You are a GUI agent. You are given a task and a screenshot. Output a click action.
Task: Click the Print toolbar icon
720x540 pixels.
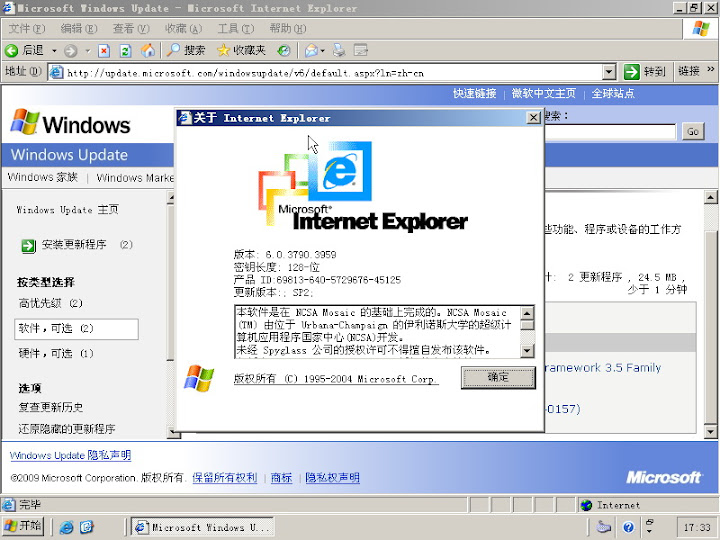[339, 50]
